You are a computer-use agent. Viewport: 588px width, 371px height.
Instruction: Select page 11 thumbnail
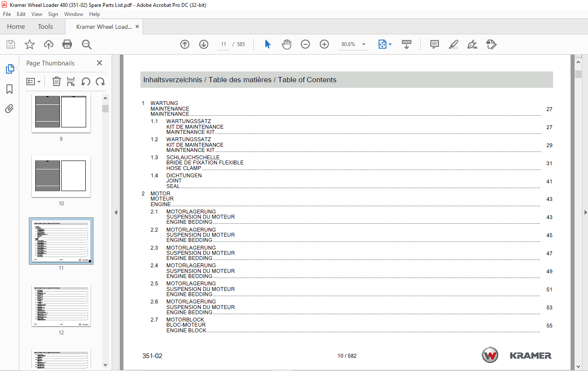pyautogui.click(x=61, y=241)
